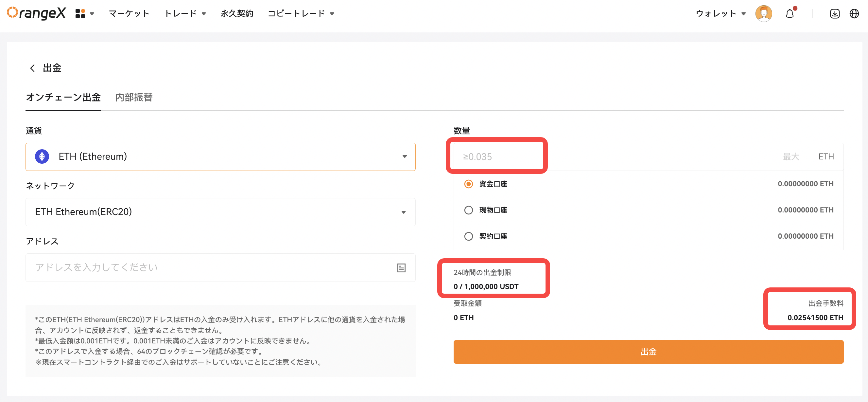Screen dimensions: 868x402
Task: Switch to the 内部振替 tab
Action: point(134,97)
